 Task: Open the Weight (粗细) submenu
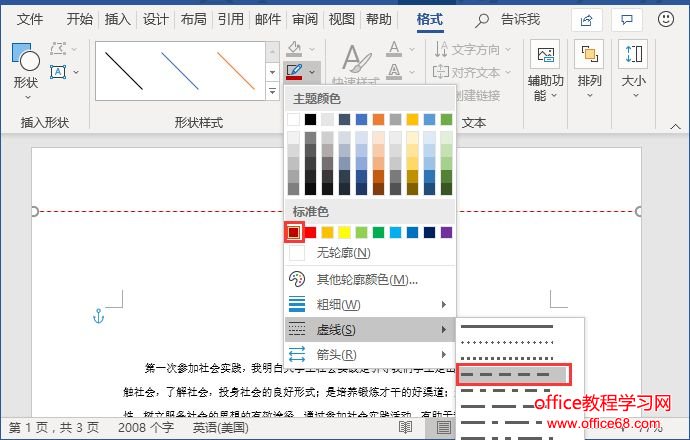coord(337,304)
